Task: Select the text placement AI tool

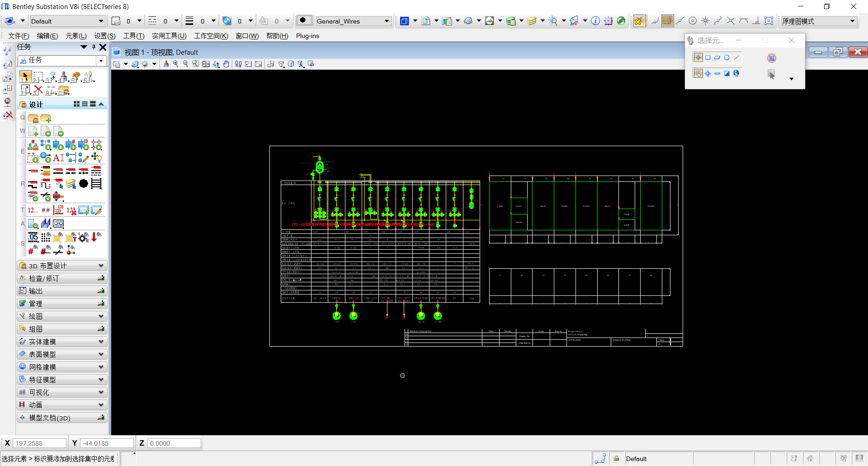Action: click(x=58, y=158)
